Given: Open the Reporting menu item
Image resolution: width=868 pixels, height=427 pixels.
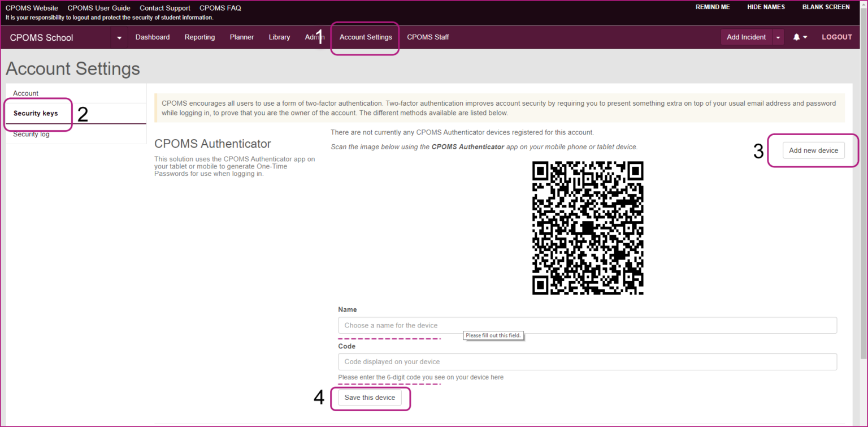Looking at the screenshot, I should [x=199, y=37].
